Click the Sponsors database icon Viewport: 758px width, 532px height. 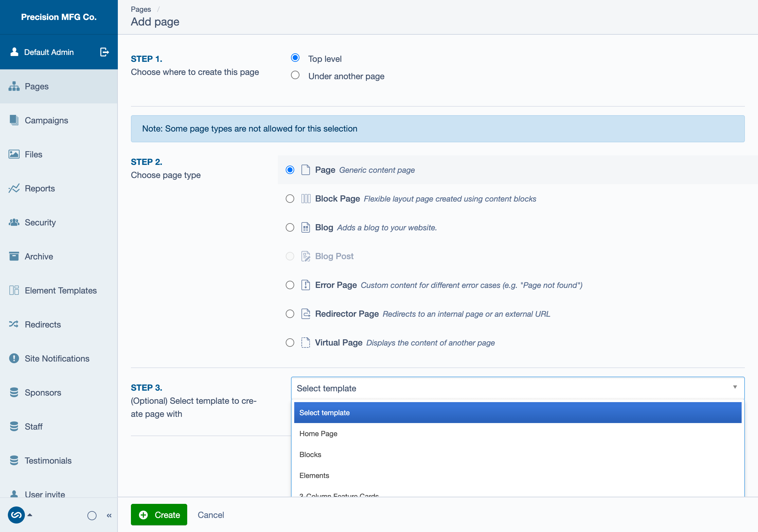coord(14,392)
